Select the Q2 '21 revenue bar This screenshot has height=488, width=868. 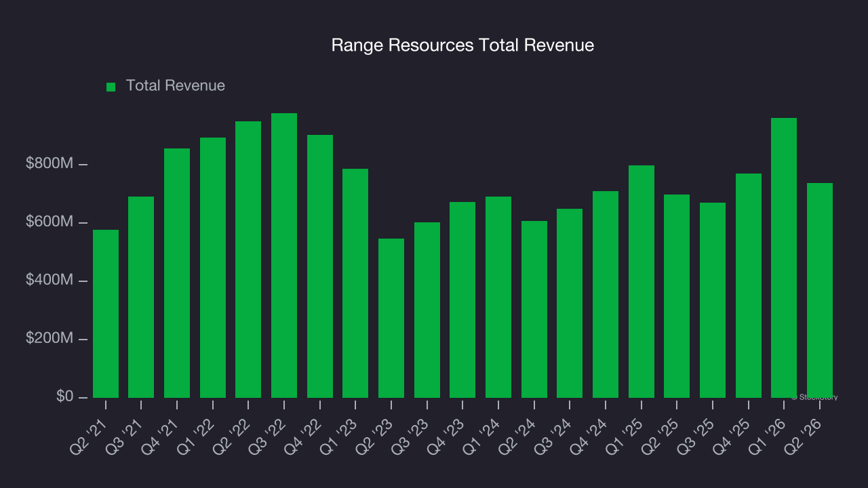(x=106, y=314)
